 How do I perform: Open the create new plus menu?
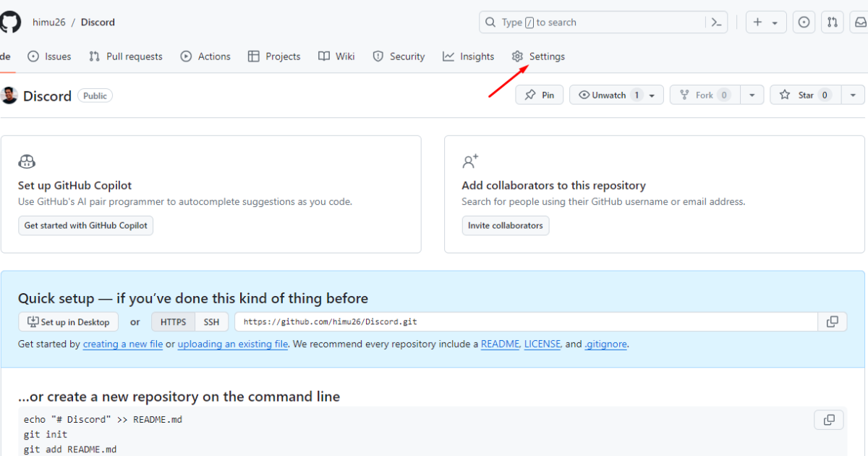click(x=766, y=22)
